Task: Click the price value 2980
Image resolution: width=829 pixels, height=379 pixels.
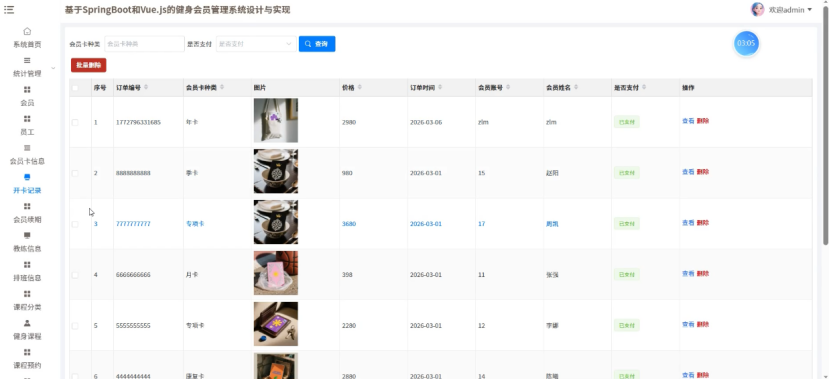Action: [x=349, y=122]
